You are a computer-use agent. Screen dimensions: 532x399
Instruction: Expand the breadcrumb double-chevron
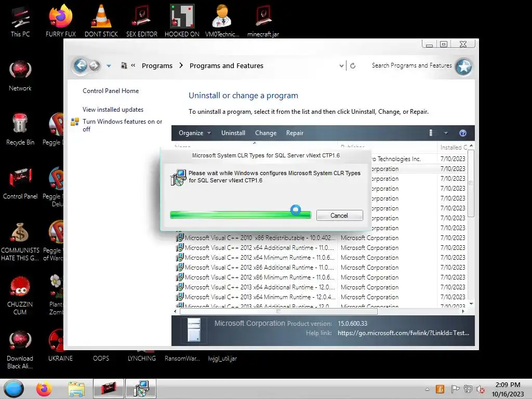133,65
